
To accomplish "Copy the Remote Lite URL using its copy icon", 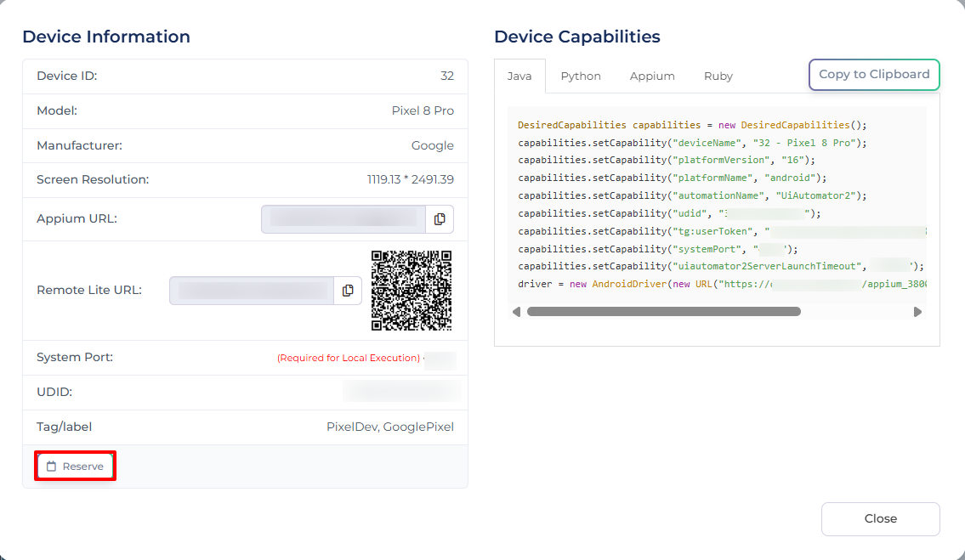I will point(348,291).
